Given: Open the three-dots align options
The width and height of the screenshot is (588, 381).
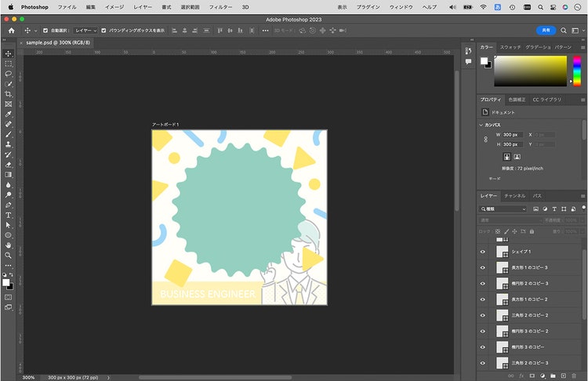Looking at the screenshot, I should click(265, 31).
